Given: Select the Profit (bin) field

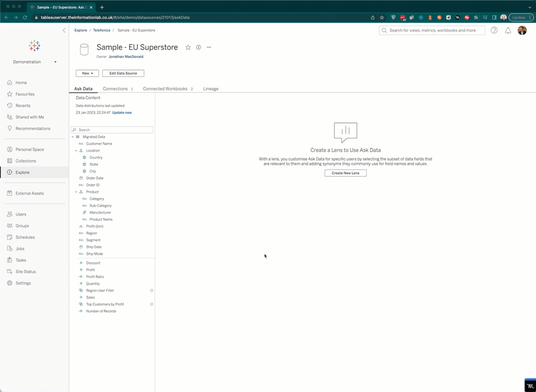Looking at the screenshot, I should pos(94,226).
